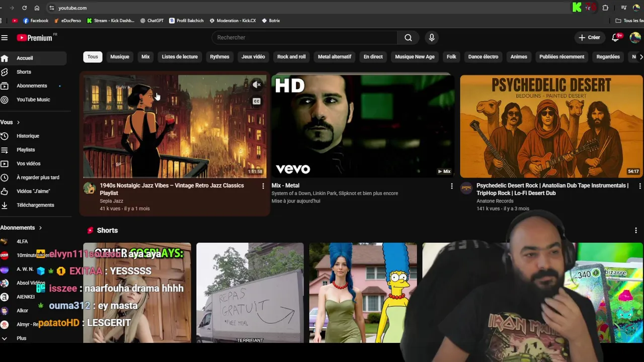644x362 pixels.
Task: Open À regarder plus tard
Action: tap(33, 177)
